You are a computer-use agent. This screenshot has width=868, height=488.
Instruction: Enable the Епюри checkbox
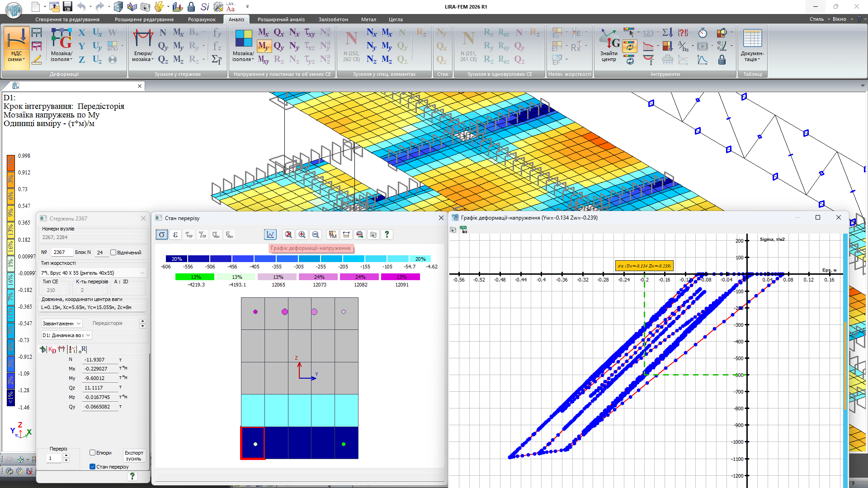(92, 453)
